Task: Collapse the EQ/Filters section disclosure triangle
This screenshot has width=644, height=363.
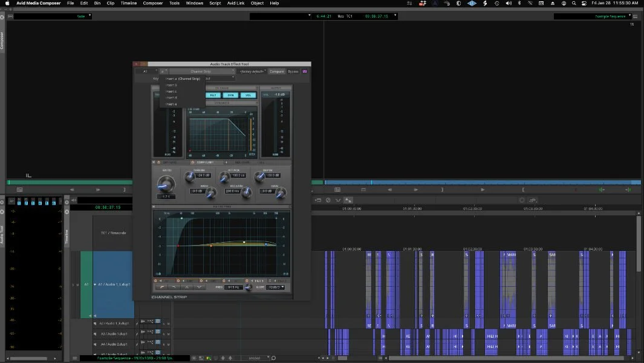Action: [154, 206]
